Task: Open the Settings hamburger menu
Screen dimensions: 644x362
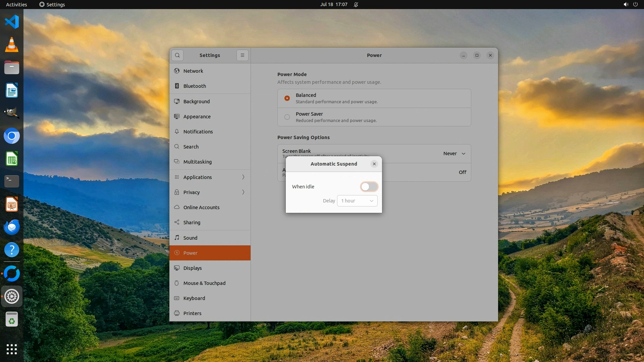Action: (243, 55)
